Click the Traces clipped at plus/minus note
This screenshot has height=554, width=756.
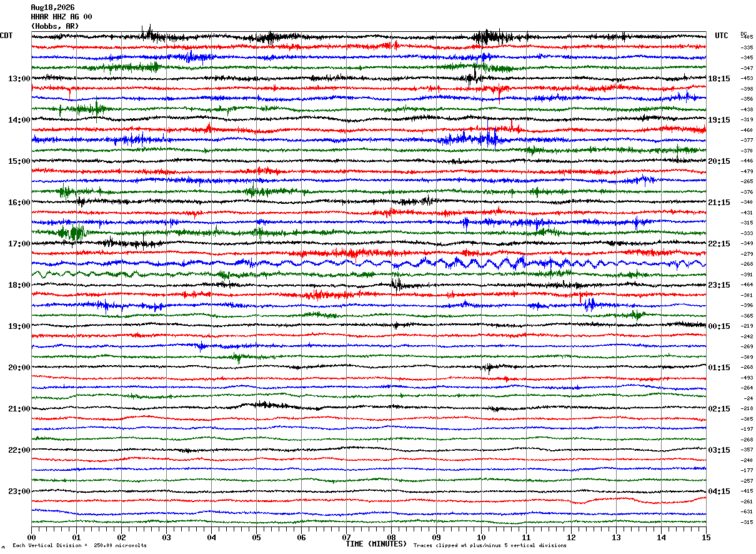point(490,546)
